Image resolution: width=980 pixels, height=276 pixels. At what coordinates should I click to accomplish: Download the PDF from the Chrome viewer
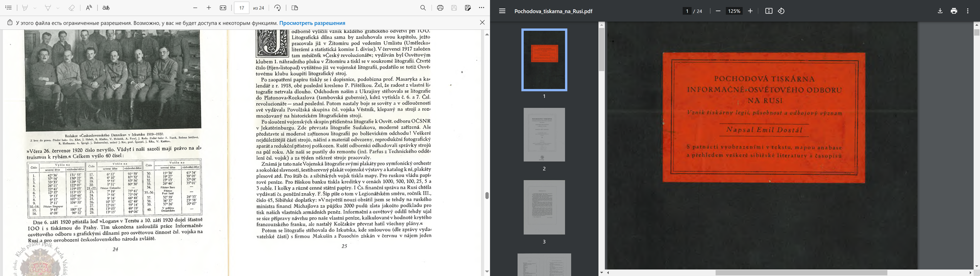(940, 11)
